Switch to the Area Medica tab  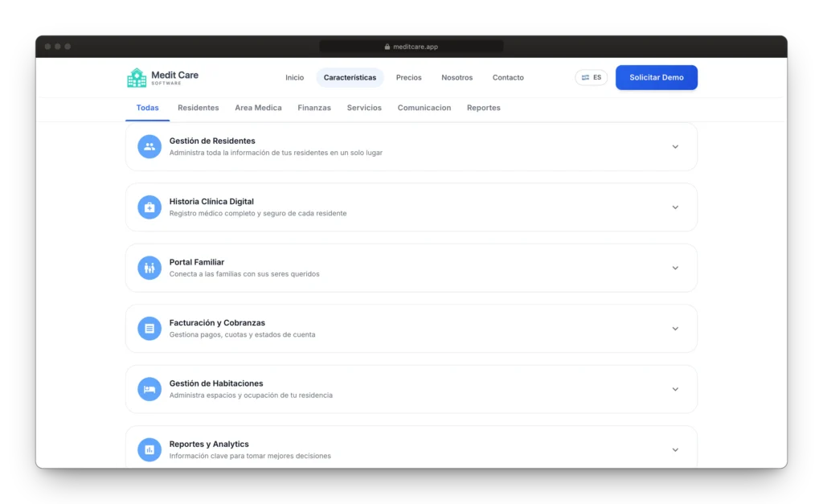point(258,108)
